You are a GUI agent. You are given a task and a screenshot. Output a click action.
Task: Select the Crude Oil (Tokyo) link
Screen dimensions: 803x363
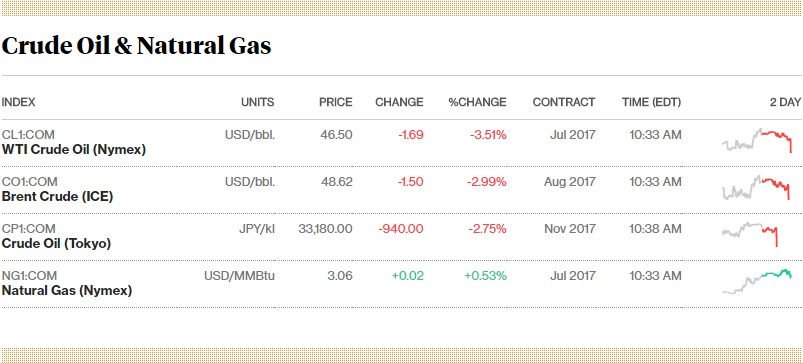(x=56, y=244)
